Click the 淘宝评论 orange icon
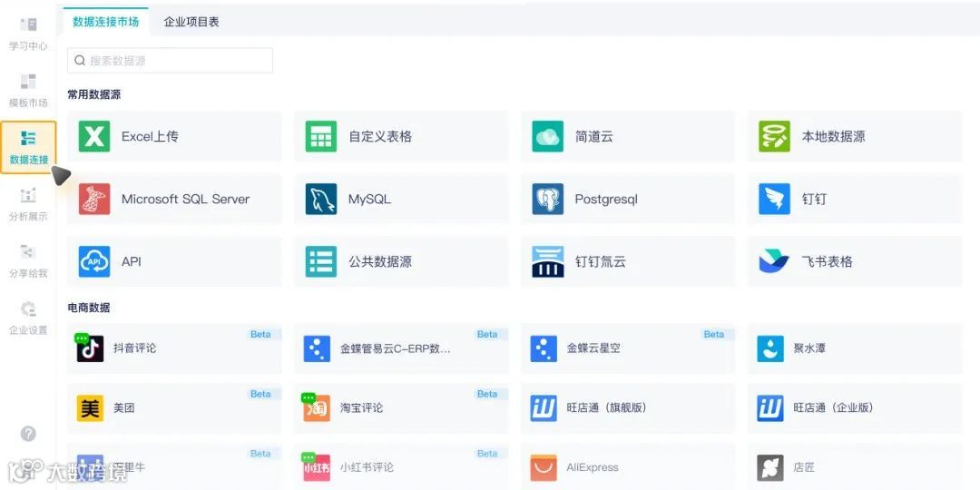This screenshot has height=490, width=980. click(x=317, y=407)
